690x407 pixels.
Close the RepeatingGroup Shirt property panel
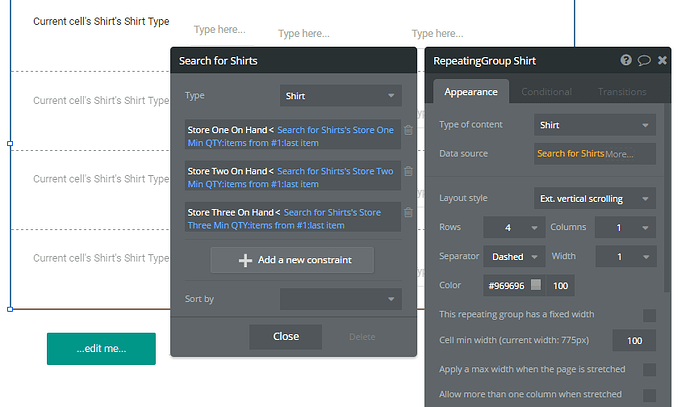click(x=662, y=60)
